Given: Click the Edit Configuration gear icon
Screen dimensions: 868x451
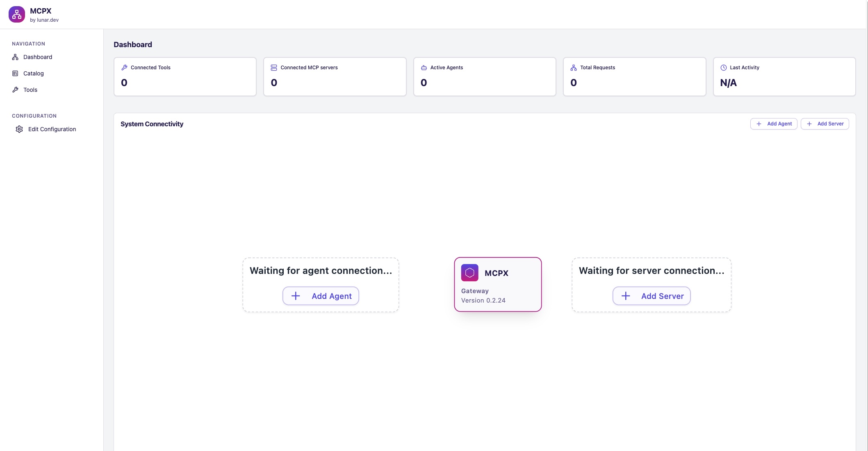Looking at the screenshot, I should [x=19, y=129].
